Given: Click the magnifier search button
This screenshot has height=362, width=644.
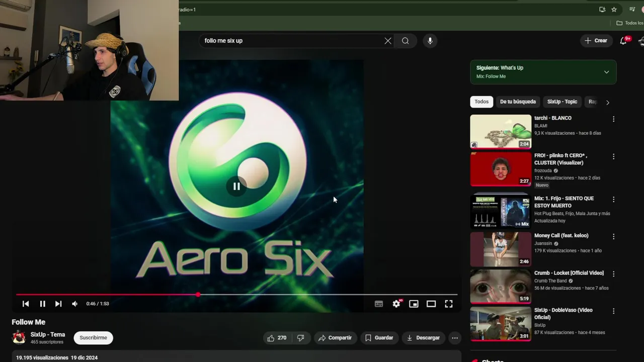Looking at the screenshot, I should 405,41.
